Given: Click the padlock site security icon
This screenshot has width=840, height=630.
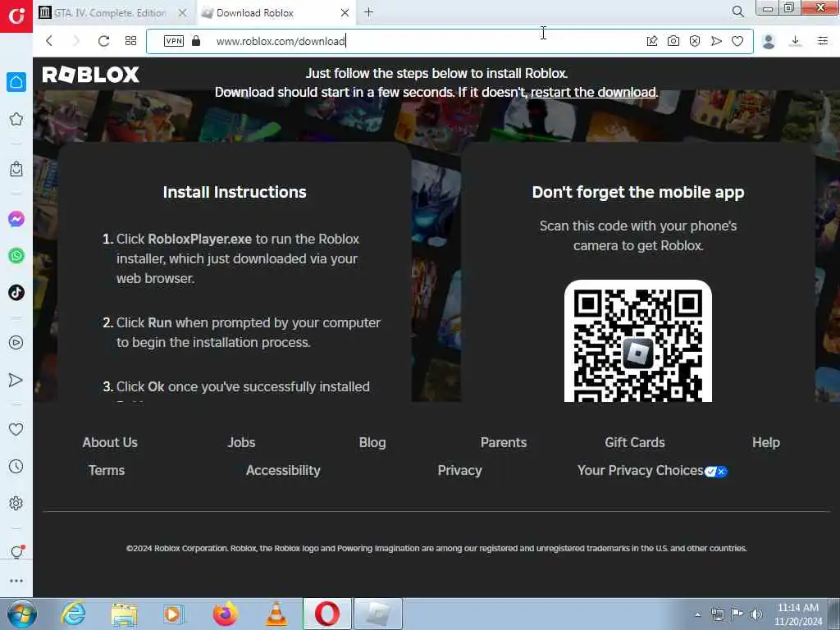Looking at the screenshot, I should (x=196, y=41).
